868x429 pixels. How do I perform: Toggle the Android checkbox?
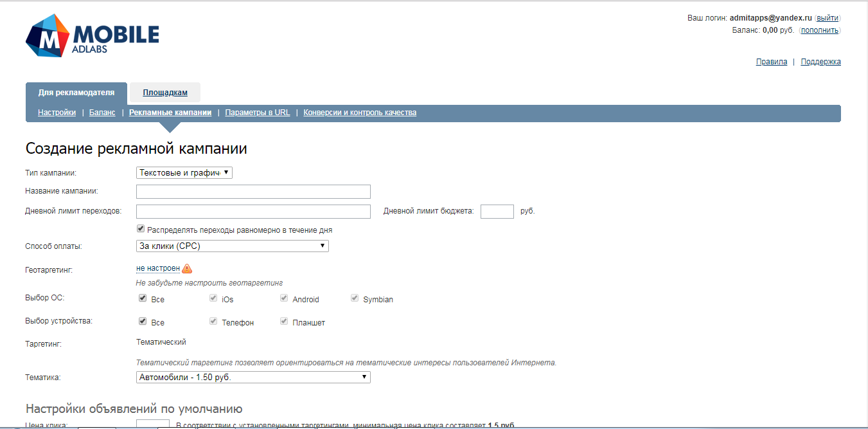pos(284,298)
